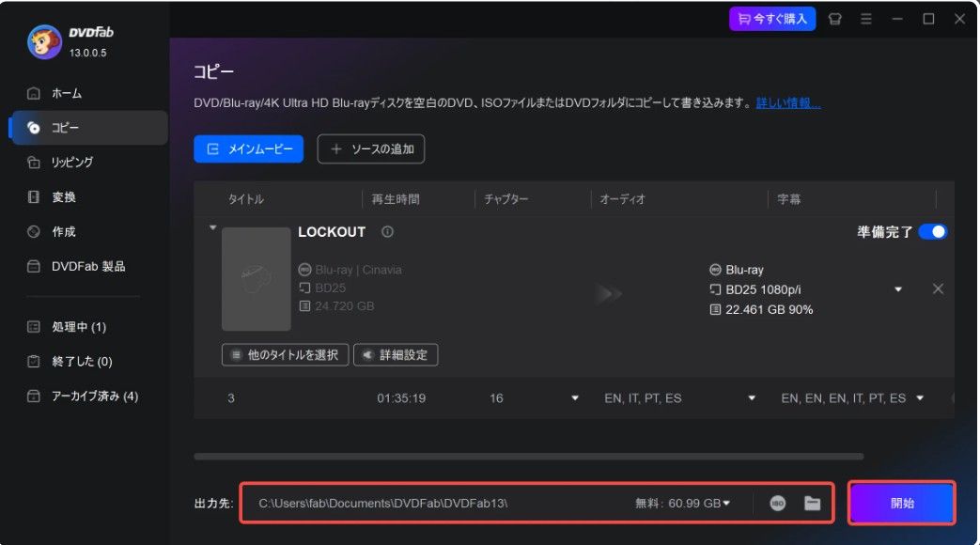Click the タイトル column header

pyautogui.click(x=245, y=199)
